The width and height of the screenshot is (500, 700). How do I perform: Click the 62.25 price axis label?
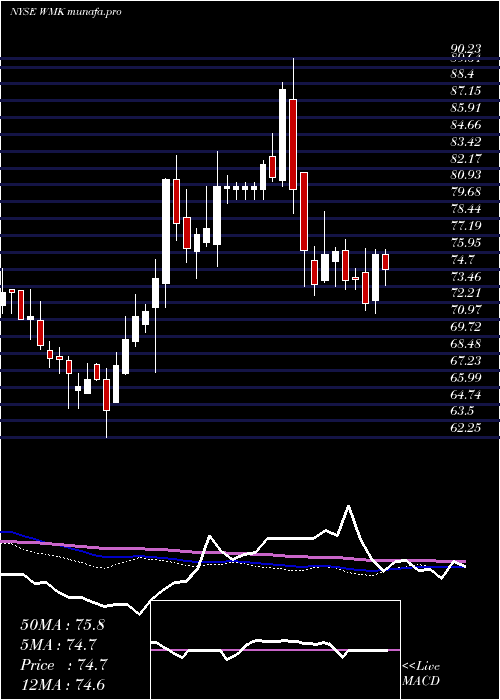(466, 428)
